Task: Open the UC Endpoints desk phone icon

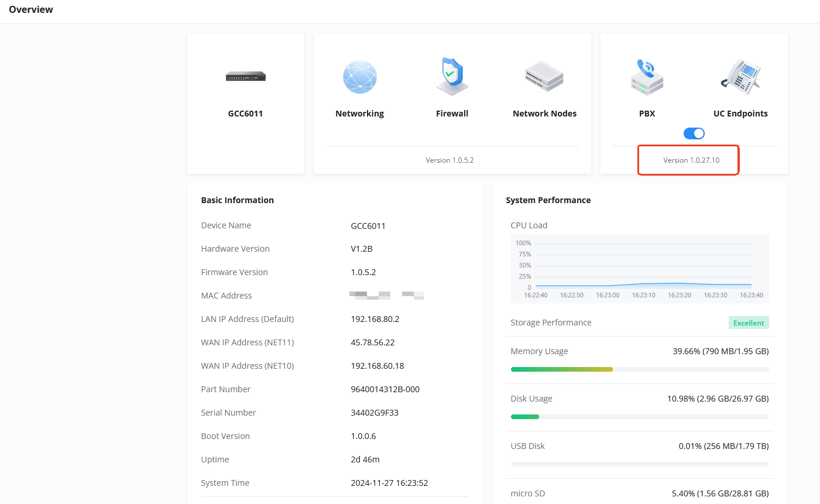Action: (740, 77)
